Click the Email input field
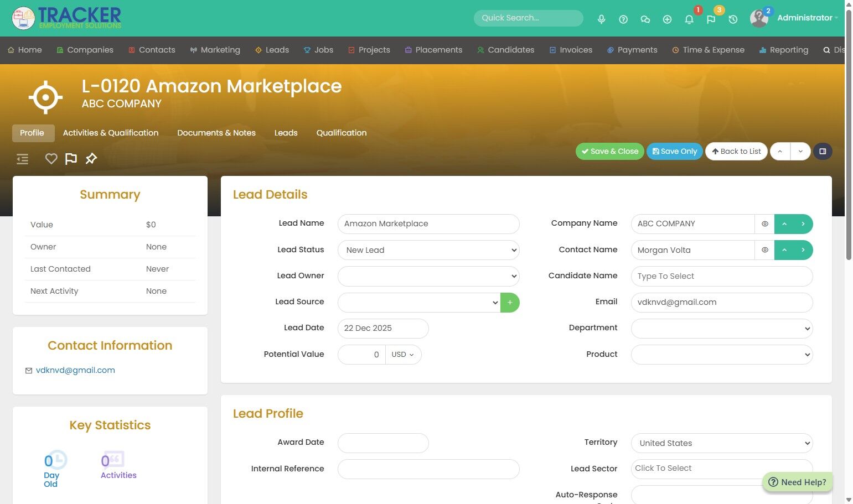 point(722,303)
